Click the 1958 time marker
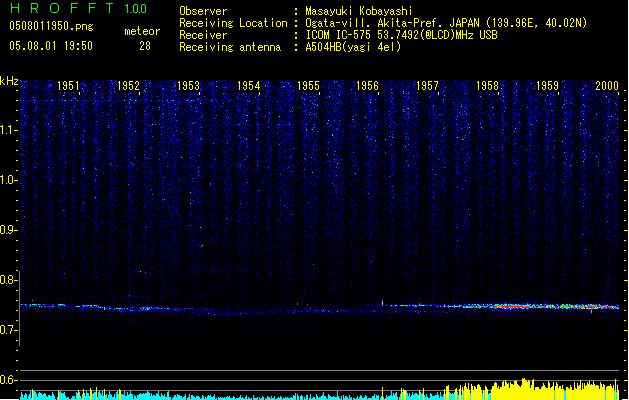The width and height of the screenshot is (629, 400). click(487, 86)
